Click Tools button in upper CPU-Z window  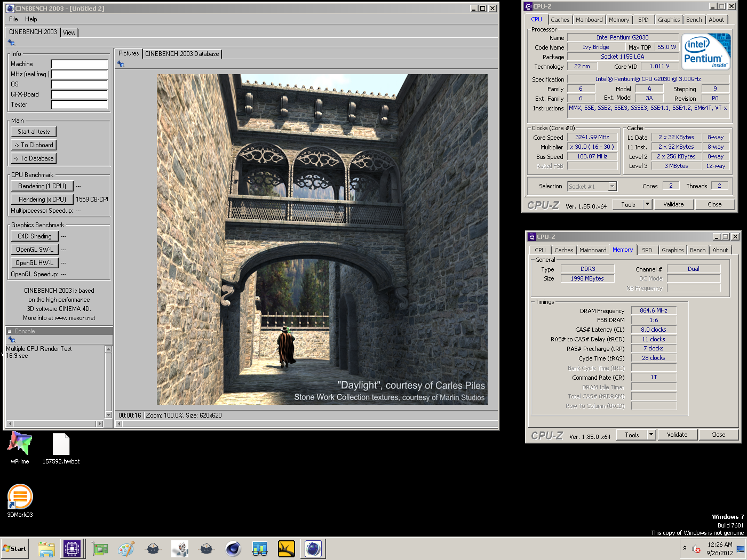coord(628,204)
